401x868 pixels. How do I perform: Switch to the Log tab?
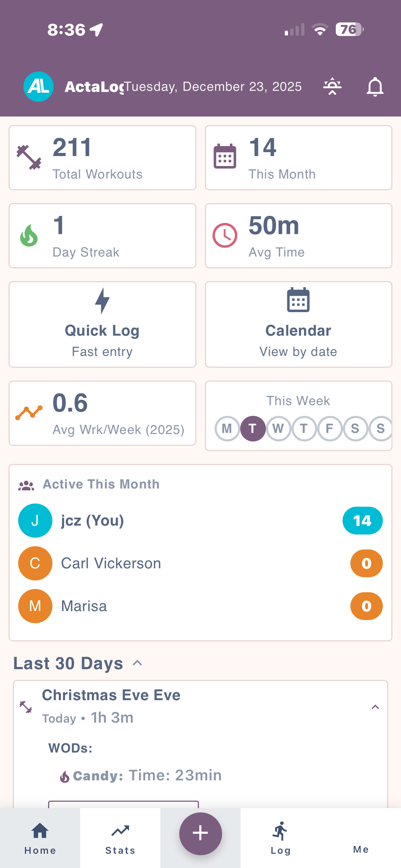point(281,838)
